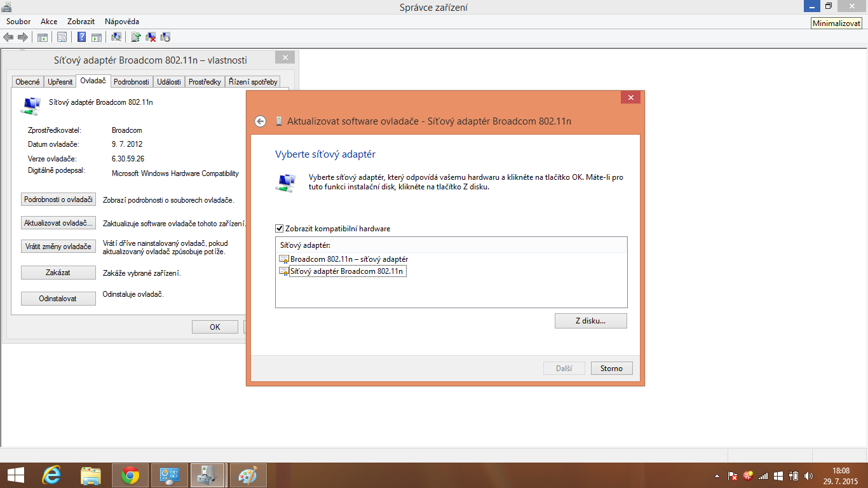Click Storno in the driver update wizard
Image resolution: width=868 pixels, height=488 pixels.
[x=612, y=369]
